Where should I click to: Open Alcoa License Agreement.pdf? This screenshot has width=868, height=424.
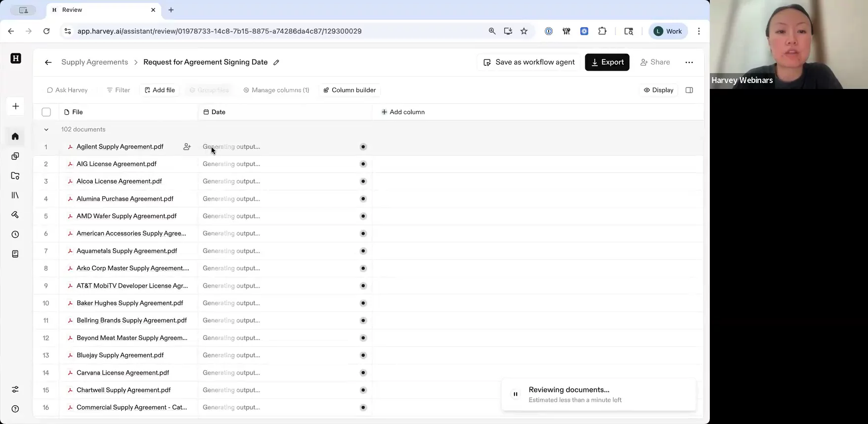(119, 181)
